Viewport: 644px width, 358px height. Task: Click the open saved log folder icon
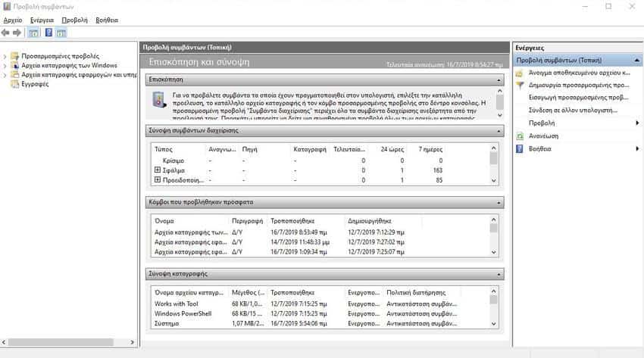tap(520, 73)
